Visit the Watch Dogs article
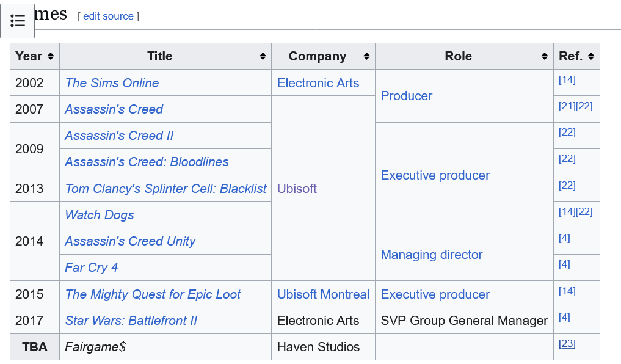 tap(100, 215)
